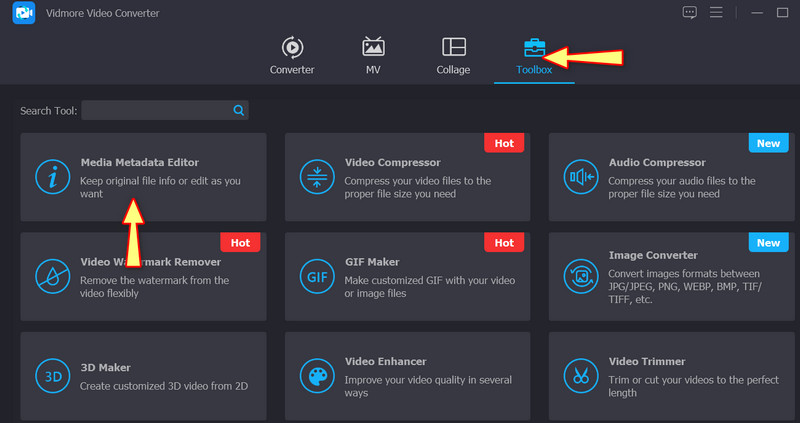Switch to the Converter tab

coord(292,56)
